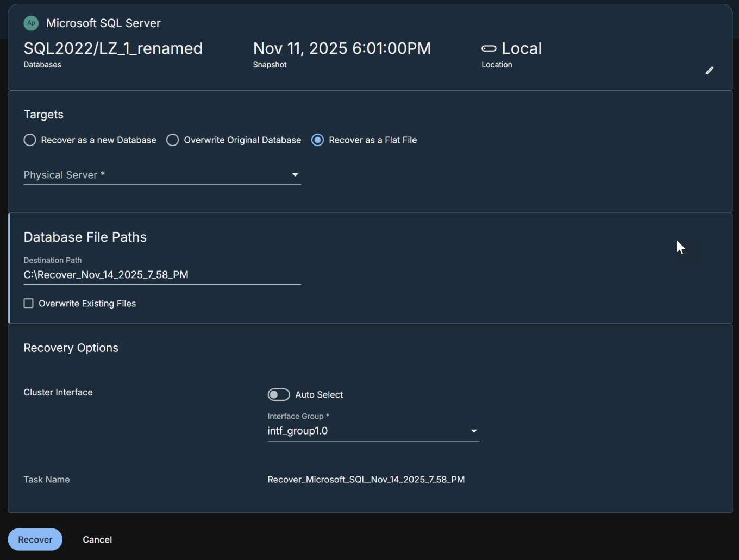
Task: Click the Database File Paths heading
Action: (x=85, y=237)
